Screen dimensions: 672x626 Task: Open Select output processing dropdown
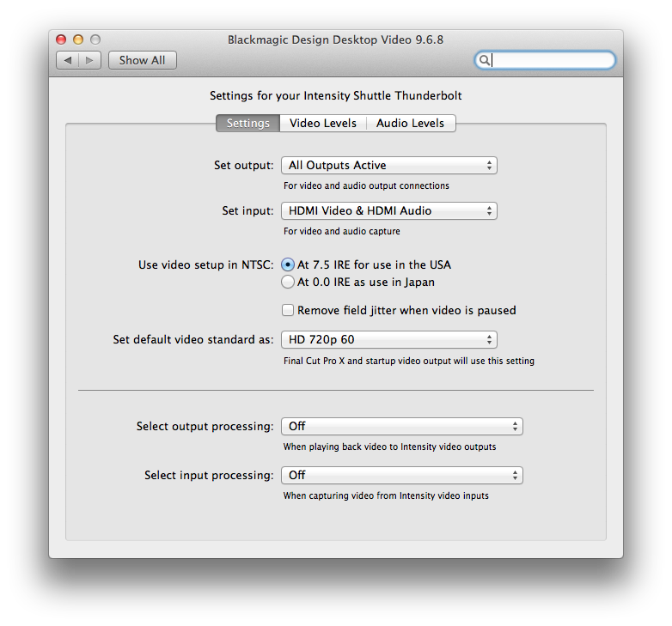402,427
